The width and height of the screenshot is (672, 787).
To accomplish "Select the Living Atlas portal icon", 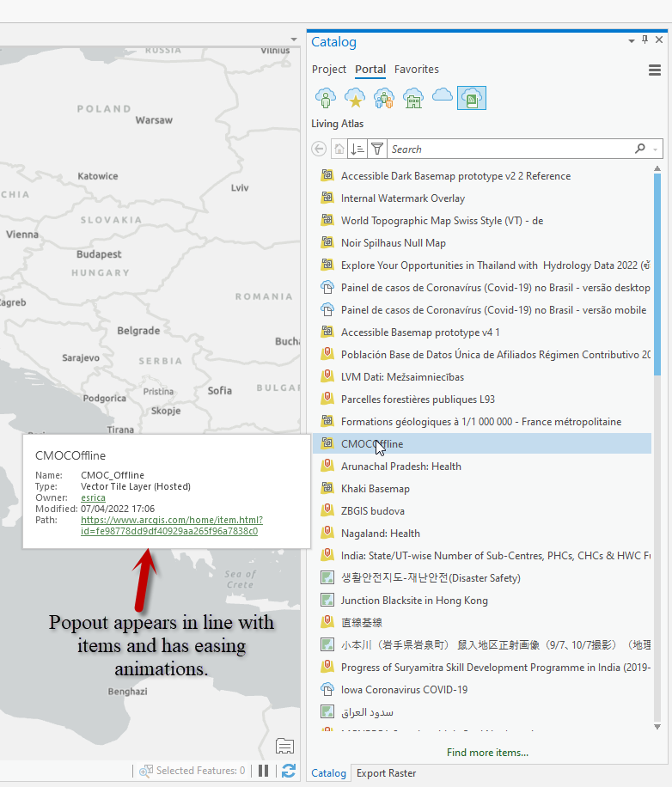I will tap(472, 98).
